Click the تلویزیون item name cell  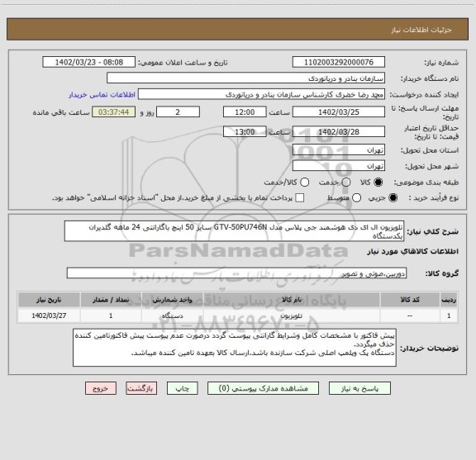(x=292, y=315)
